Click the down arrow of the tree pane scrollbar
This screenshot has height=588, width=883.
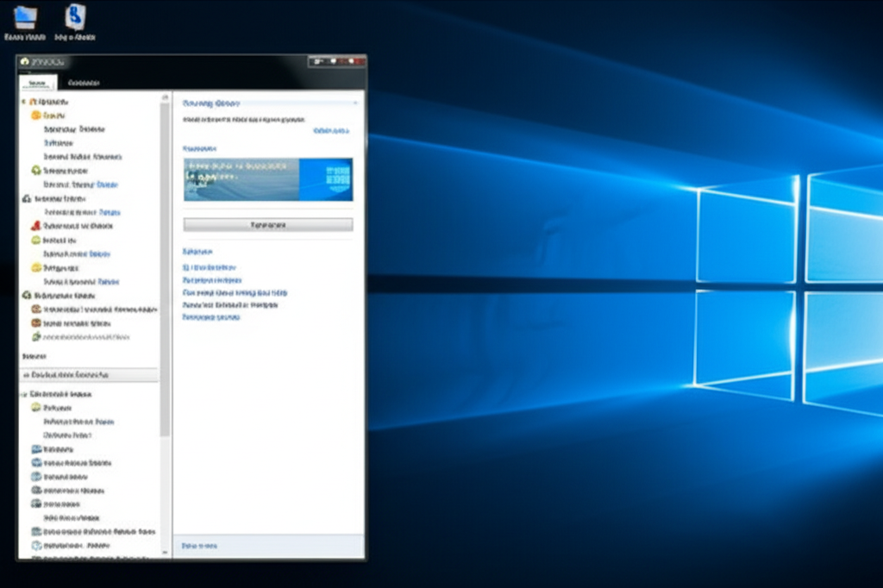[x=165, y=553]
